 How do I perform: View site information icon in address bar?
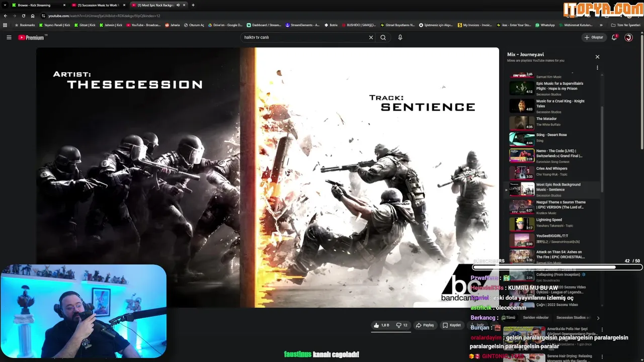click(44, 16)
